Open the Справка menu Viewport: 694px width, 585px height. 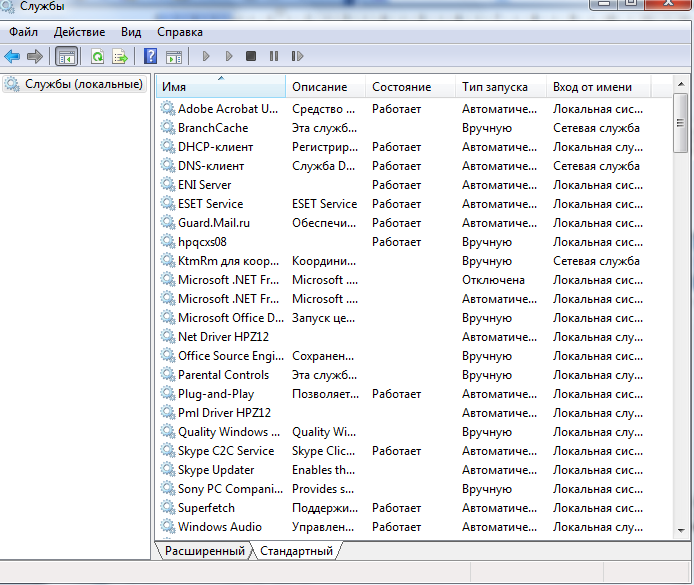coord(180,32)
